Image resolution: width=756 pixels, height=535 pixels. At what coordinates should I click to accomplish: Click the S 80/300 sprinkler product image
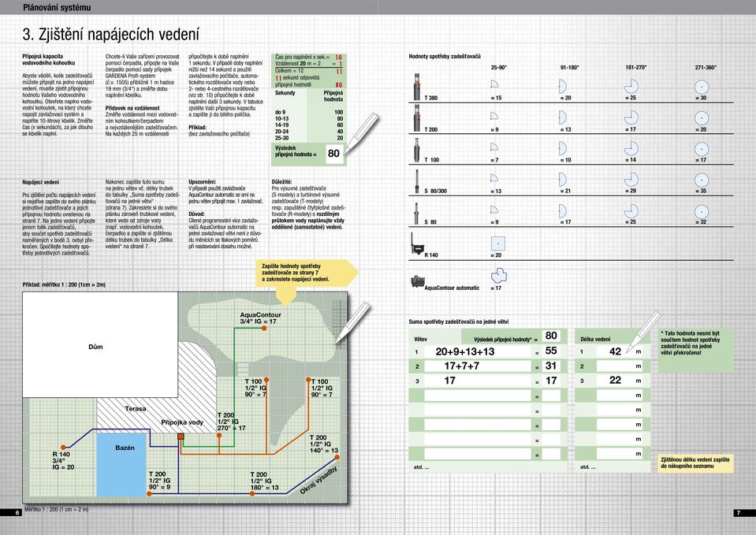coord(417,181)
